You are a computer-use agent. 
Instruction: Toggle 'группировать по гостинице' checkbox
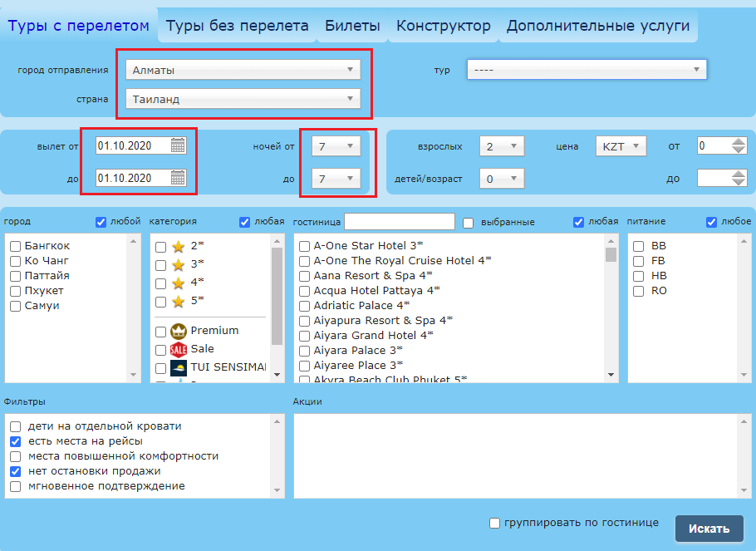495,523
